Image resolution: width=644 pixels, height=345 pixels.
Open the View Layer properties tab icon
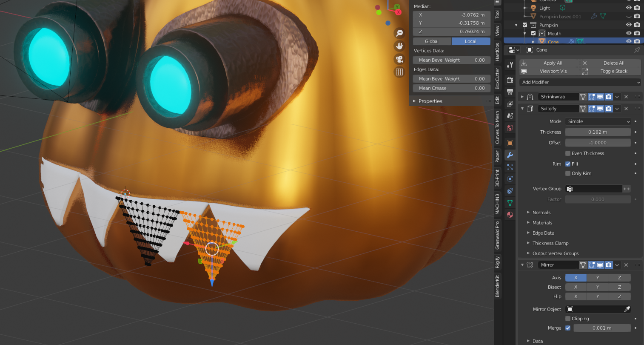[x=510, y=103]
